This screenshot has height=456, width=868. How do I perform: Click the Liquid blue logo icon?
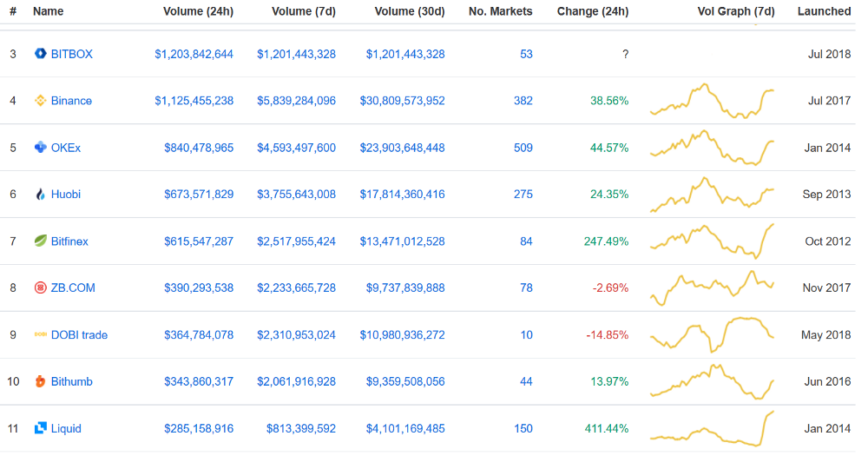(x=40, y=428)
